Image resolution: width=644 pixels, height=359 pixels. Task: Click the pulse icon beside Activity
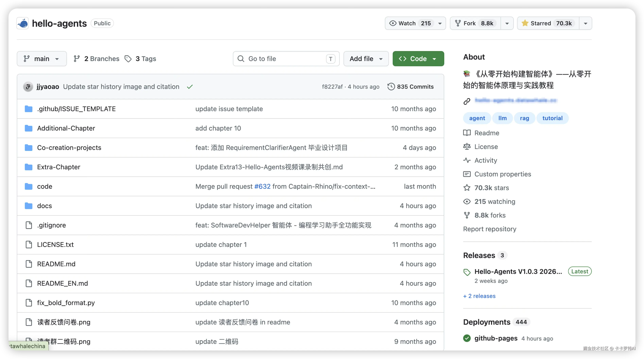coord(467,160)
